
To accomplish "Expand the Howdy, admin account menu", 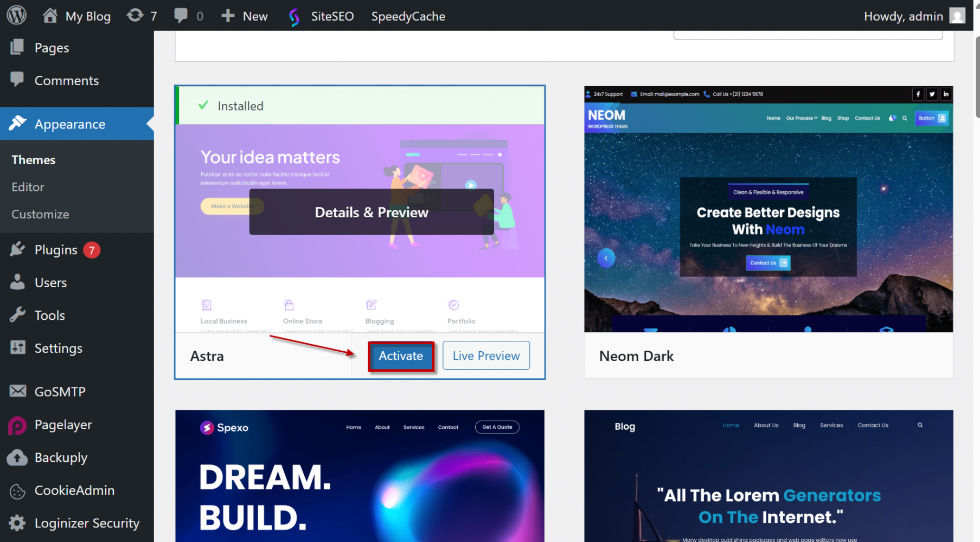I will tap(903, 16).
